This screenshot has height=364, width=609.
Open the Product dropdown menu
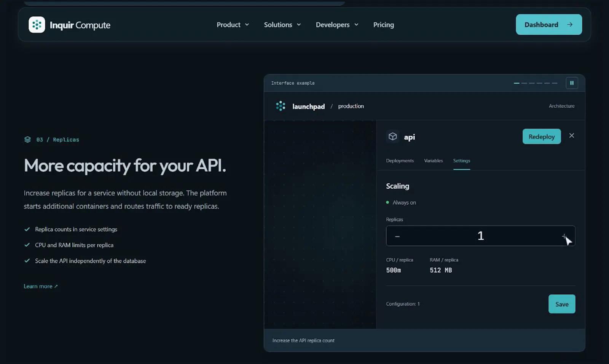coord(233,25)
